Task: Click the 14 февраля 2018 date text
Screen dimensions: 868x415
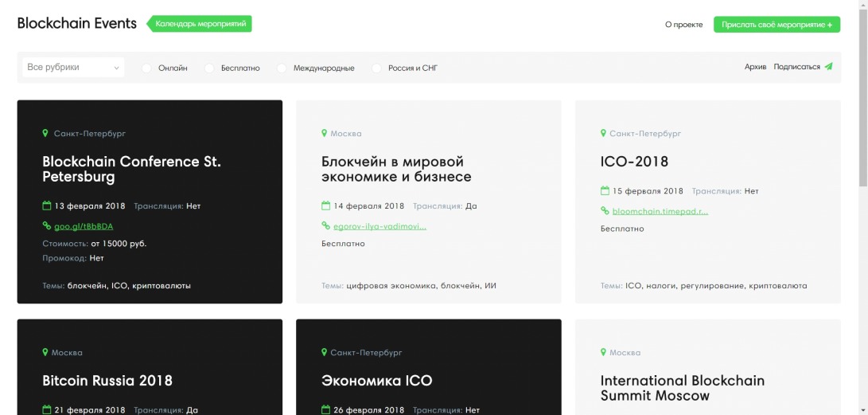Action: [x=368, y=206]
